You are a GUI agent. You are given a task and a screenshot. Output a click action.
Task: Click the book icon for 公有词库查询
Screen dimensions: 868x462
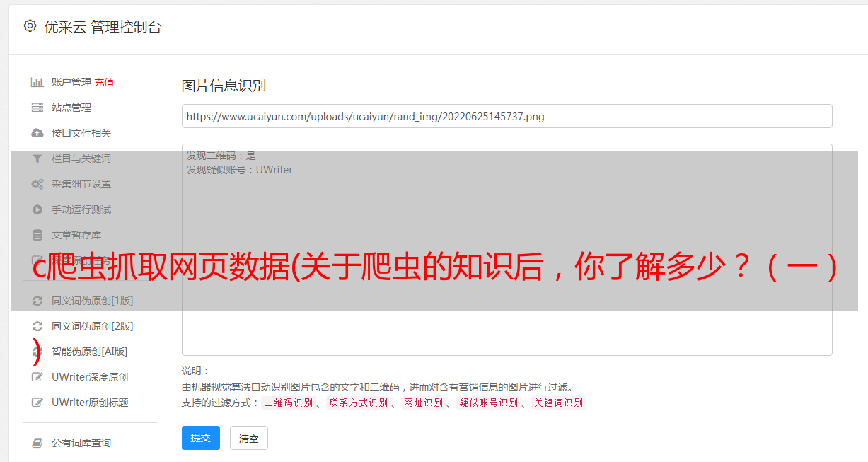click(x=37, y=443)
